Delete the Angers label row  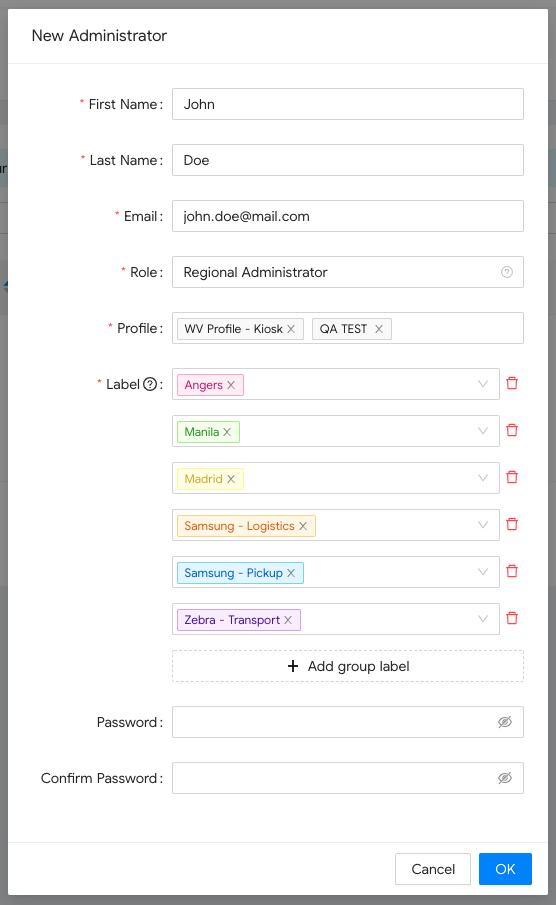tap(512, 383)
